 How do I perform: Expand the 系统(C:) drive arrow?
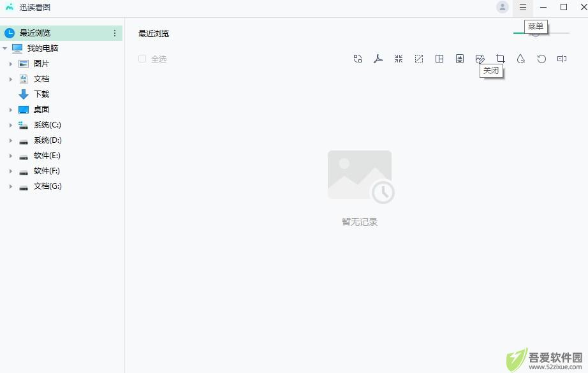click(x=11, y=125)
